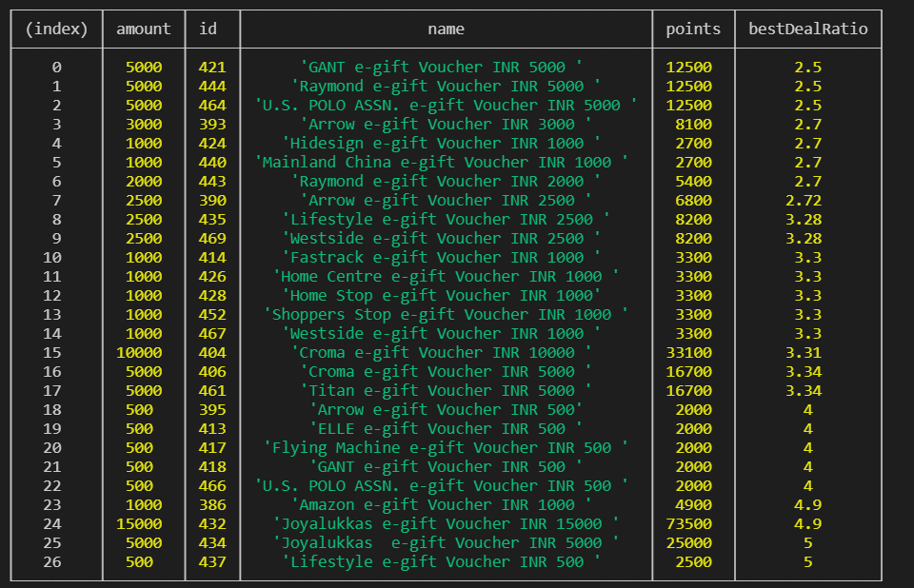This screenshot has width=914, height=588.
Task: Select 'Croma e-gift Voucher INR 5000' name
Action: [x=446, y=372]
